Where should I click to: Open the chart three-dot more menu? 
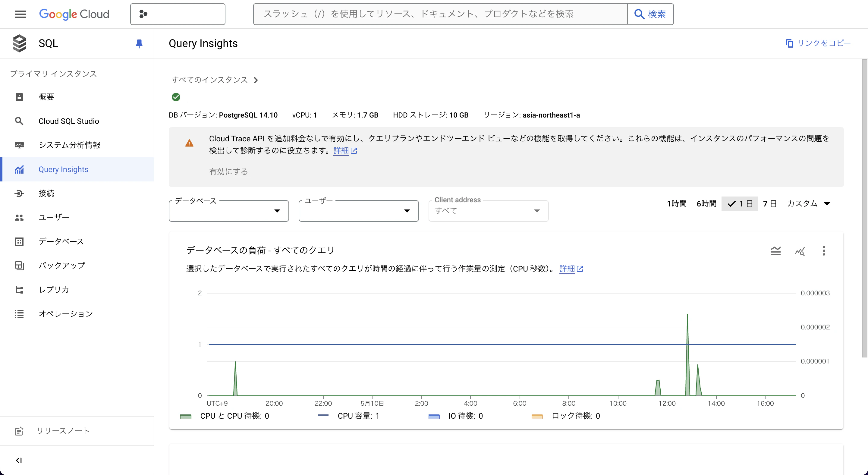pos(824,251)
